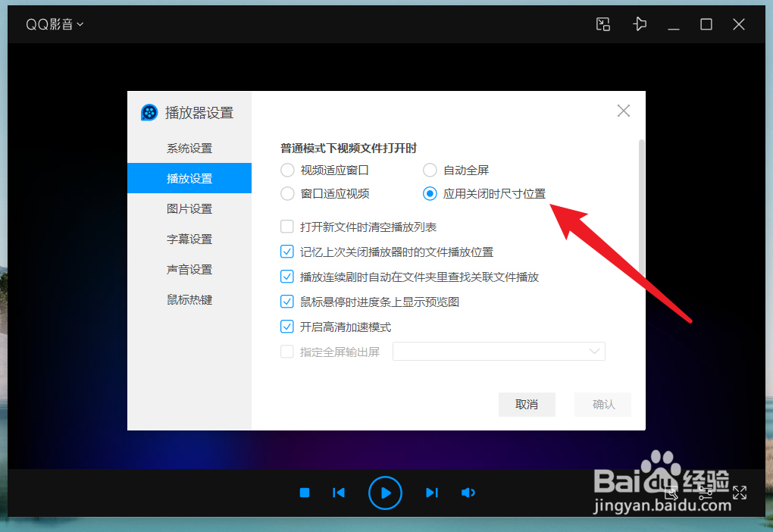Image resolution: width=773 pixels, height=532 pixels.
Task: Jump to the previous video
Action: (x=339, y=493)
